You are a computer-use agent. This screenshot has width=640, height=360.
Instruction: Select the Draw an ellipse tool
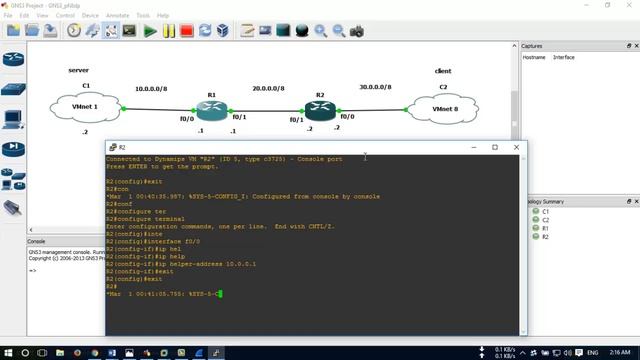302,31
